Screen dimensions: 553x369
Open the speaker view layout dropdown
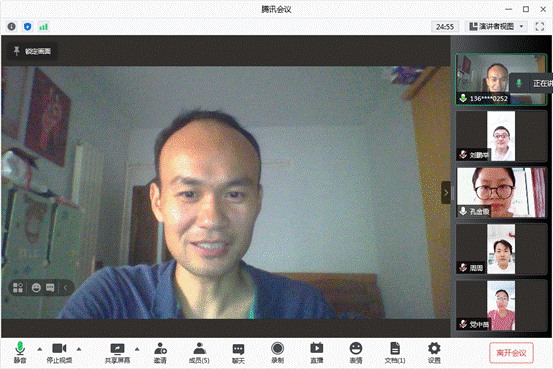(x=498, y=26)
